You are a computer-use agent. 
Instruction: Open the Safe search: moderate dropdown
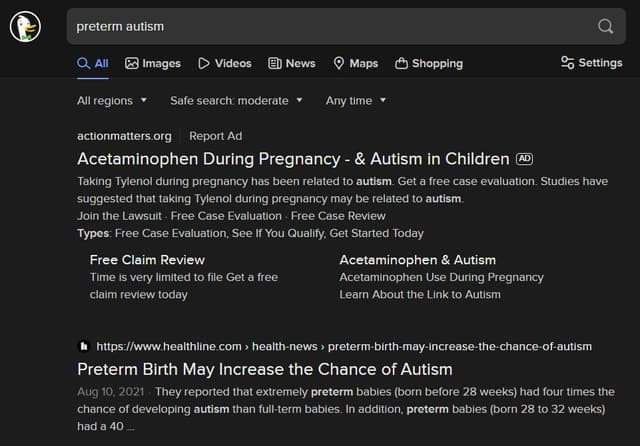coord(236,100)
